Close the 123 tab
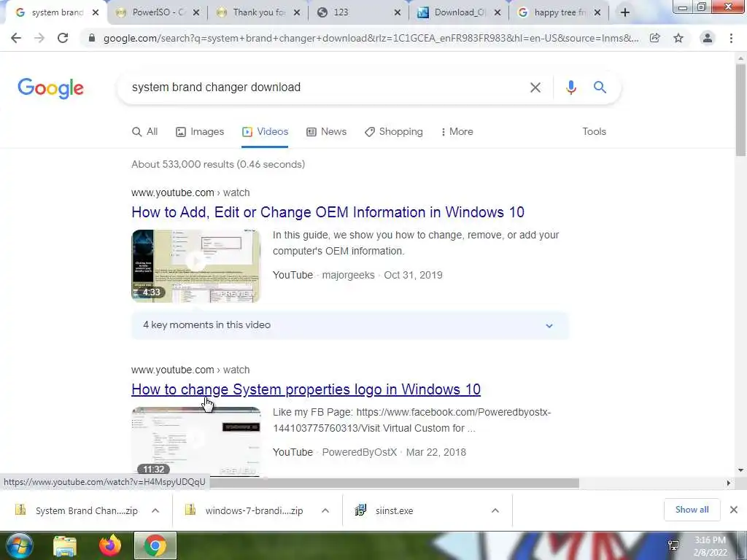The image size is (747, 560). pyautogui.click(x=398, y=12)
